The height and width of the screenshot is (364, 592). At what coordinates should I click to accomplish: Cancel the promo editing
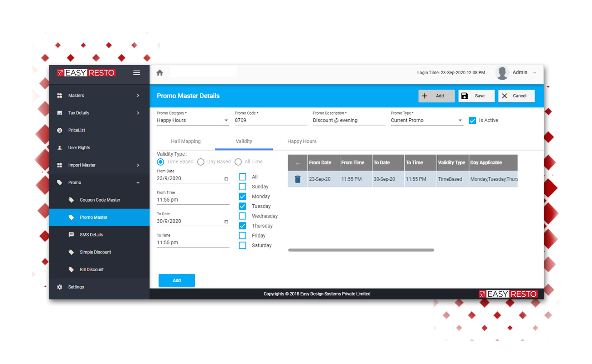[x=516, y=96]
